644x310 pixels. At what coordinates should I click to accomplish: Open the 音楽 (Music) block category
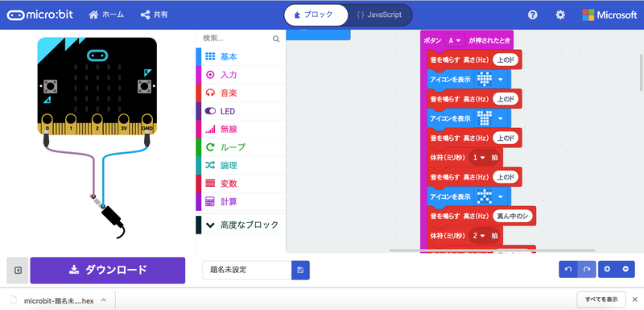point(241,93)
